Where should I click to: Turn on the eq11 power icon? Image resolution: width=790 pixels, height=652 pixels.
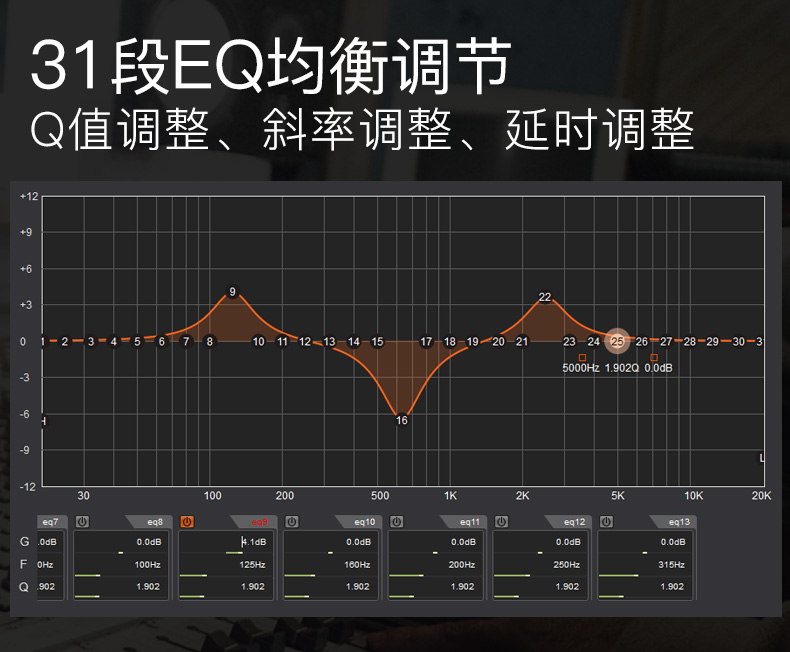coord(397,521)
